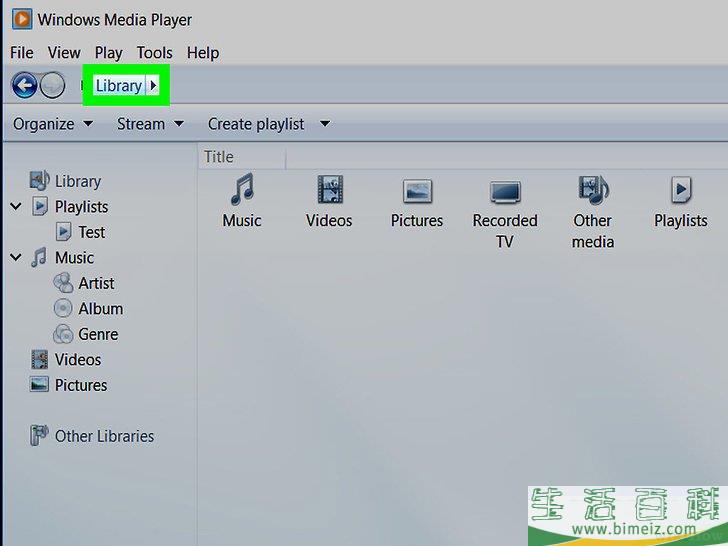This screenshot has width=728, height=546.
Task: Click the Pictures label in main pane
Action: (x=416, y=220)
